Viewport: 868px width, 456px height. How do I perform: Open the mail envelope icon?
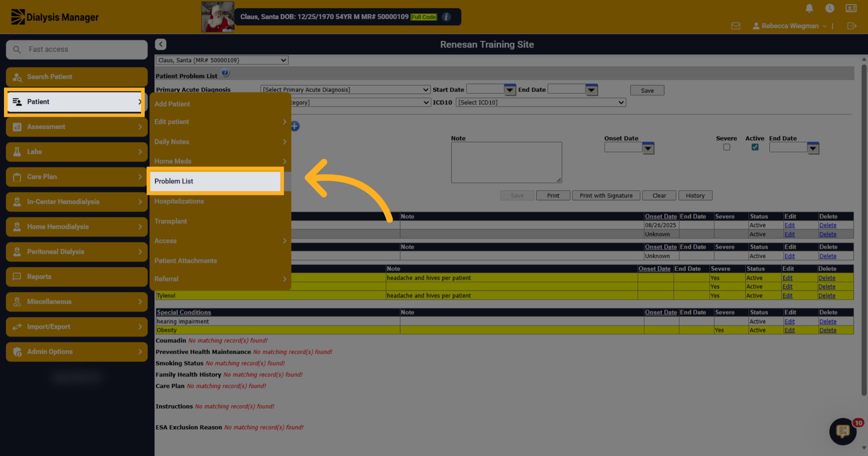coord(736,26)
